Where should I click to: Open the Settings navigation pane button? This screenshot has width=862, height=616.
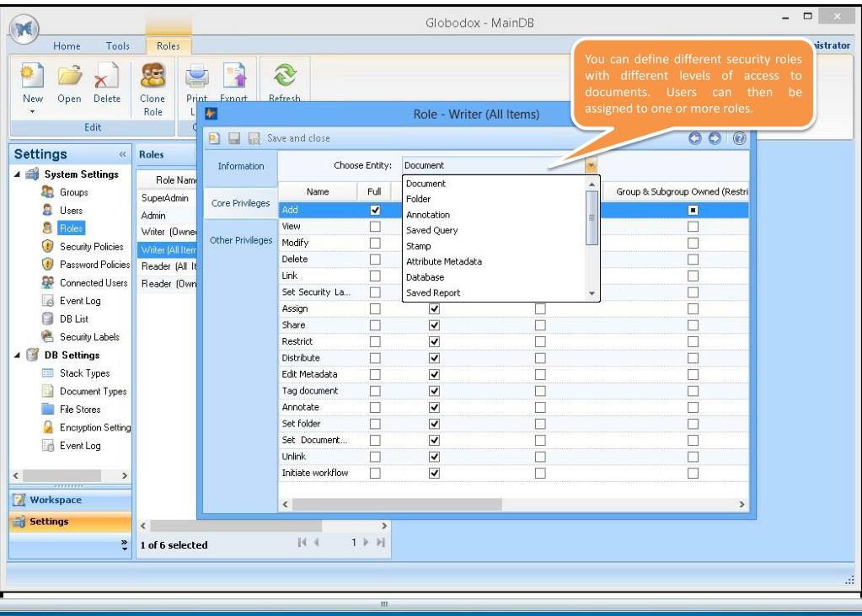71,522
